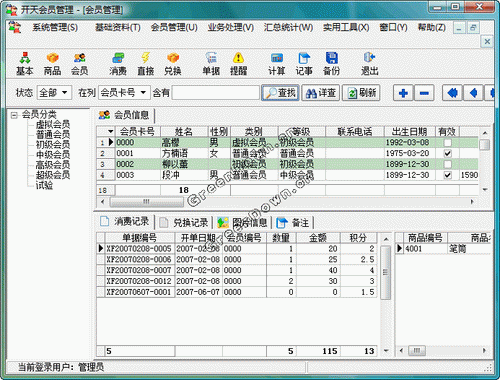
Task: Toggle 有效 checkbox for member 0000
Action: point(448,143)
